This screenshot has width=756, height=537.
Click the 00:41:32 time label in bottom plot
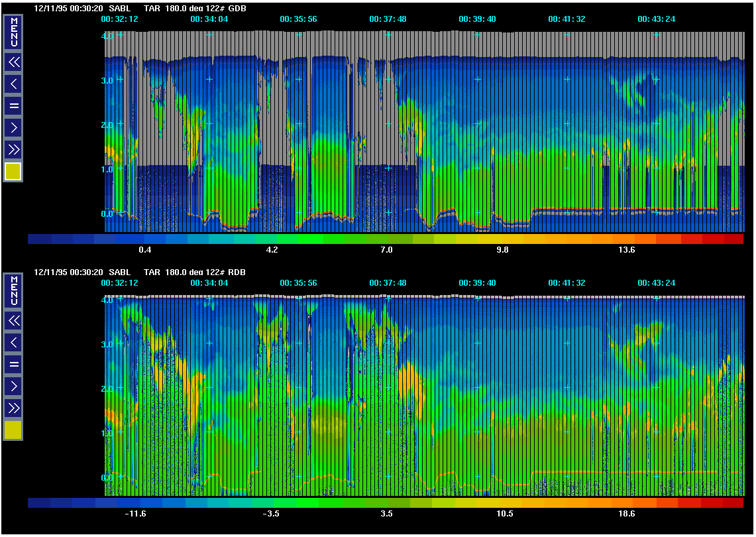click(567, 283)
